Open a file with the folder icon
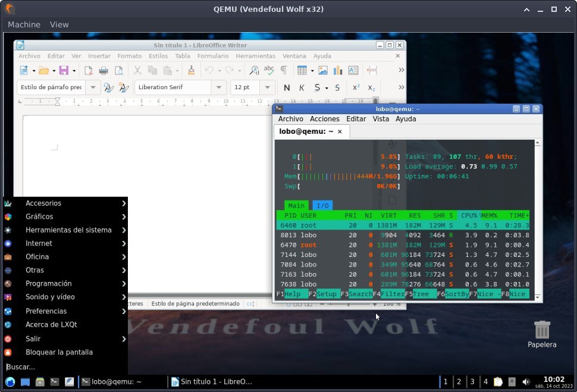577x392 pixels. [x=43, y=70]
